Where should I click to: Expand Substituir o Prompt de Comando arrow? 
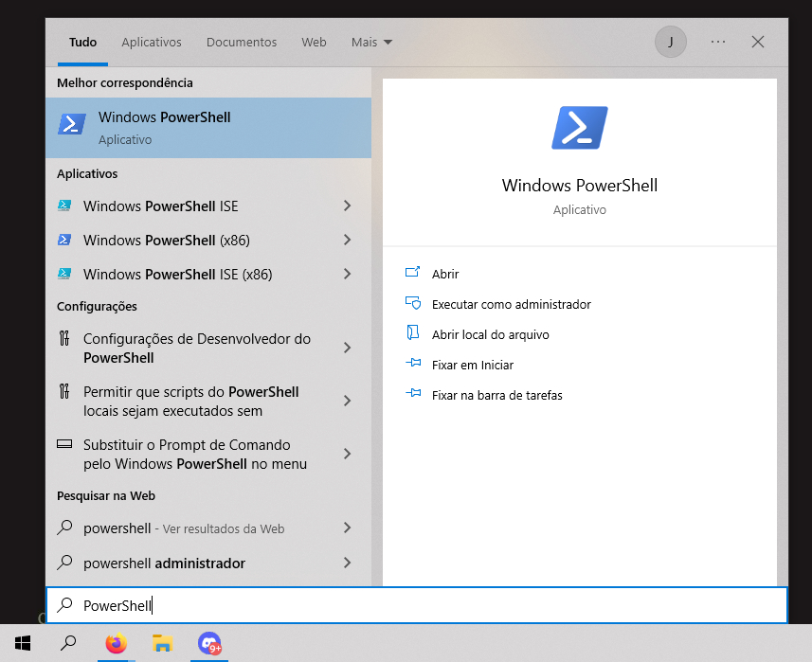coord(348,454)
